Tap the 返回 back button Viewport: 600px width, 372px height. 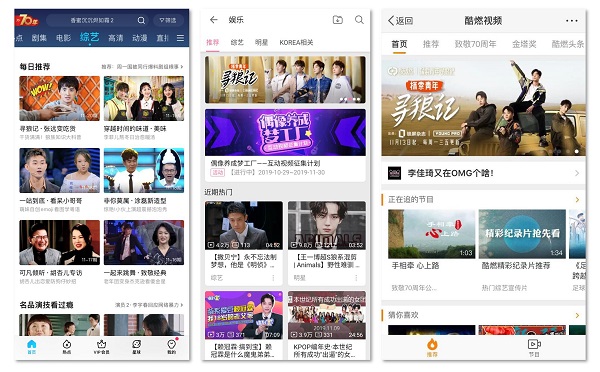[x=400, y=21]
